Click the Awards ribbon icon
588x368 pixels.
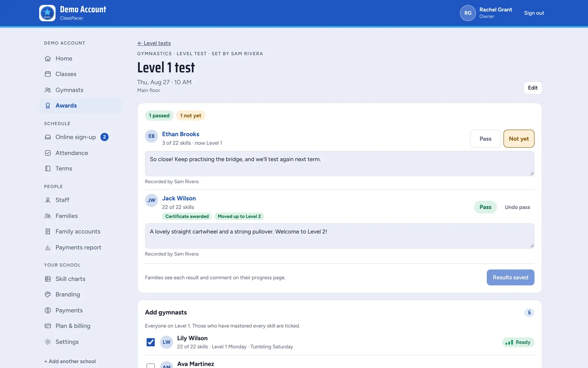48,105
